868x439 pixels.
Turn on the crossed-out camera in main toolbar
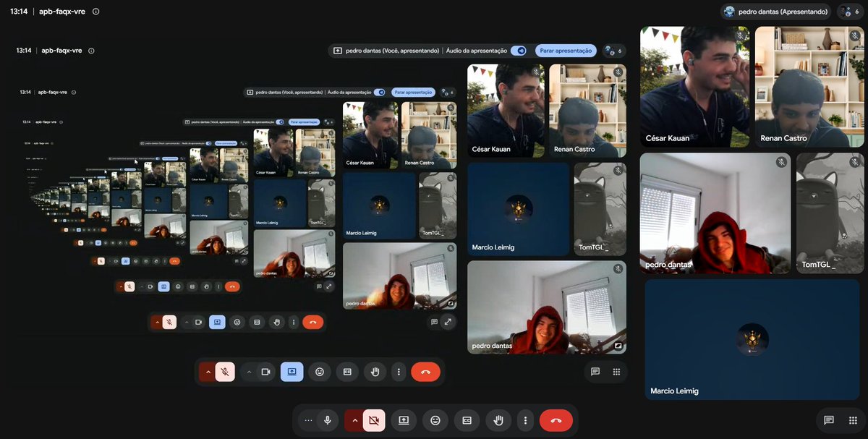[374, 420]
